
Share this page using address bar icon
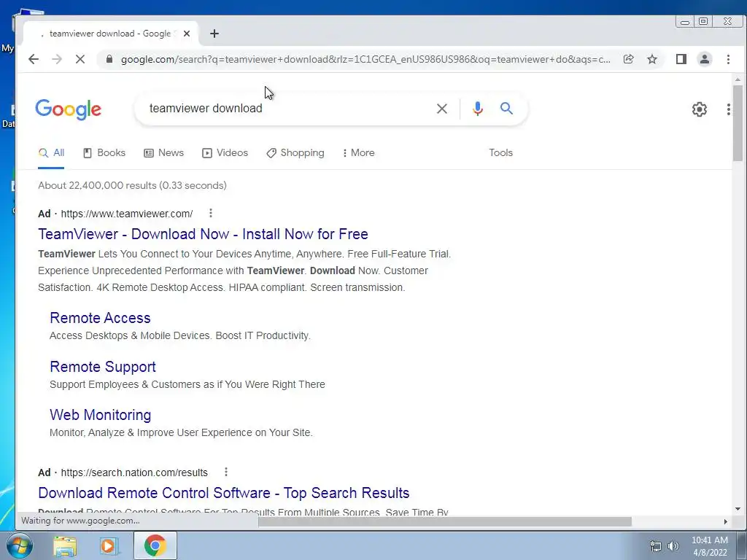coord(628,59)
